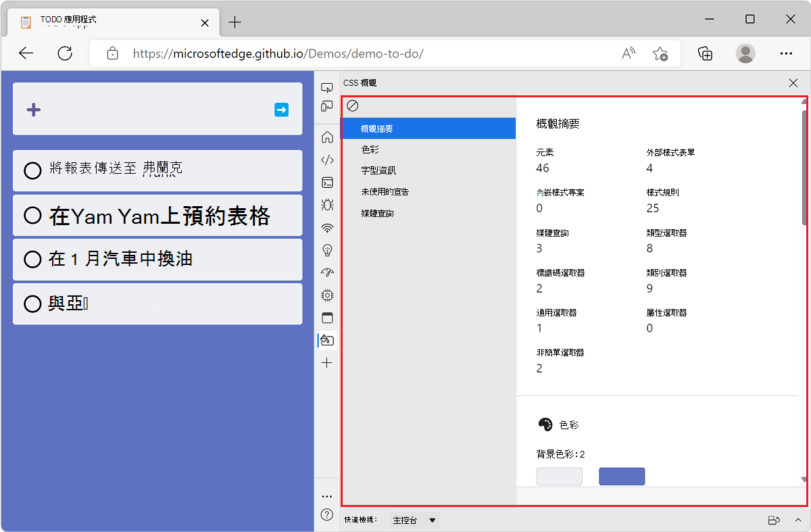Toggle the first todo item circle
Image resolution: width=811 pixels, height=532 pixels.
[32, 170]
